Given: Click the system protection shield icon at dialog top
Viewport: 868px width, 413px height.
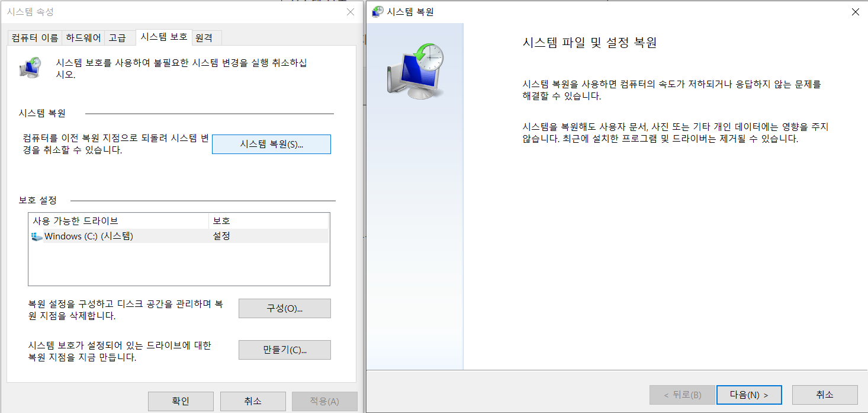Looking at the screenshot, I should (30, 67).
